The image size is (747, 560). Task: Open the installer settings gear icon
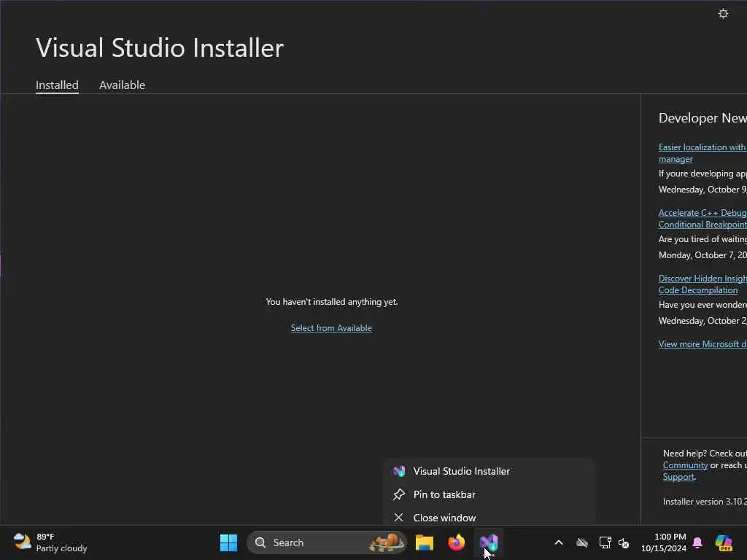point(723,13)
